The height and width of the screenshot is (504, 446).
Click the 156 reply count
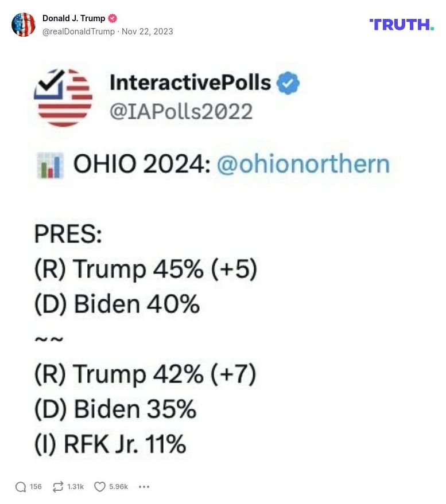35,486
